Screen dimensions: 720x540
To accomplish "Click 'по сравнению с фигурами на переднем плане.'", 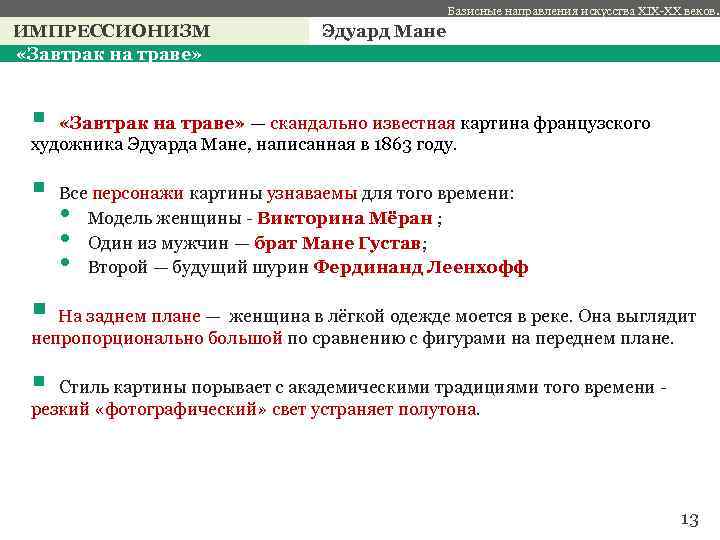I will coord(481,338).
